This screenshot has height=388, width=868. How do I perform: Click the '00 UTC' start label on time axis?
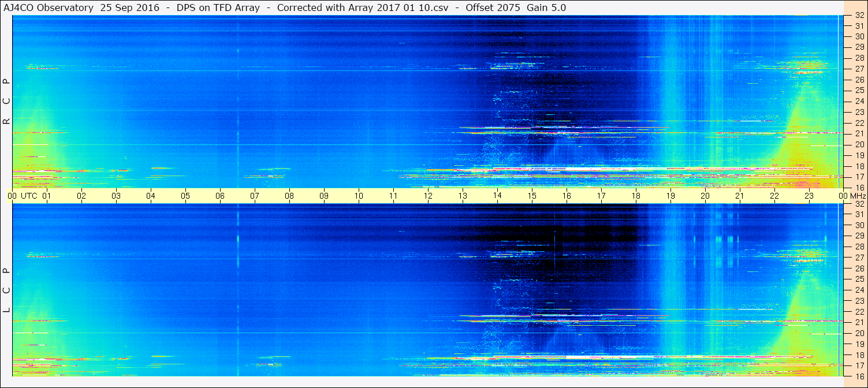[x=23, y=196]
